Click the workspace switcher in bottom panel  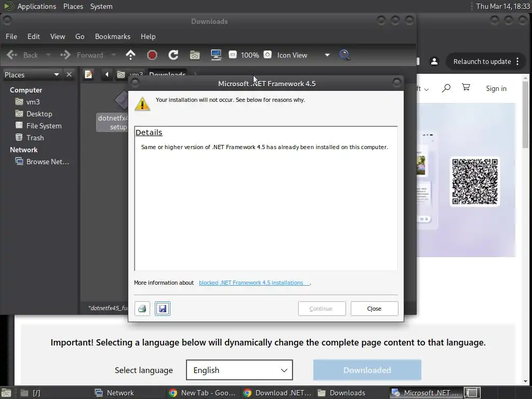[472, 393]
